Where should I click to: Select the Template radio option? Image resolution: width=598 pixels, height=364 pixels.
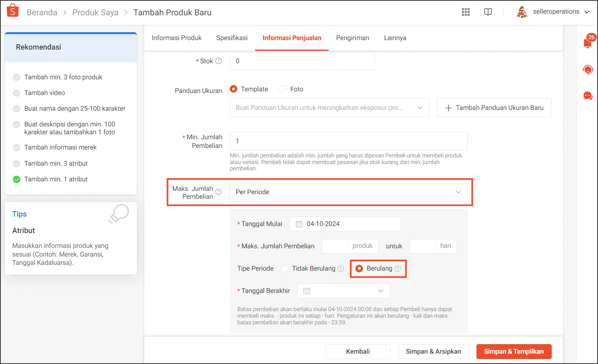pos(233,89)
